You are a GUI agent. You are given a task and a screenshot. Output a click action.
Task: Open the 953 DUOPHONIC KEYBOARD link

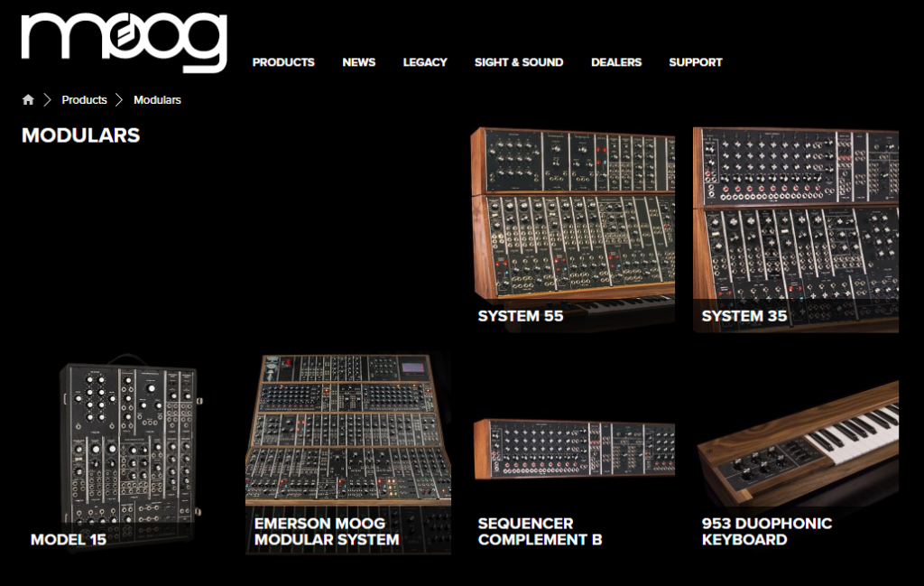[767, 530]
